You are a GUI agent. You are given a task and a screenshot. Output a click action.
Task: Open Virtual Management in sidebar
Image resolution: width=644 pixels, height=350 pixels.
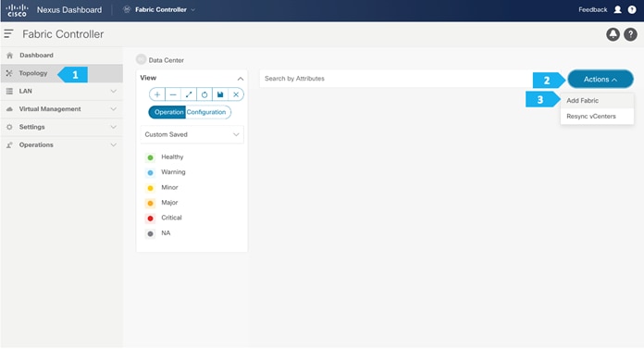(62, 109)
